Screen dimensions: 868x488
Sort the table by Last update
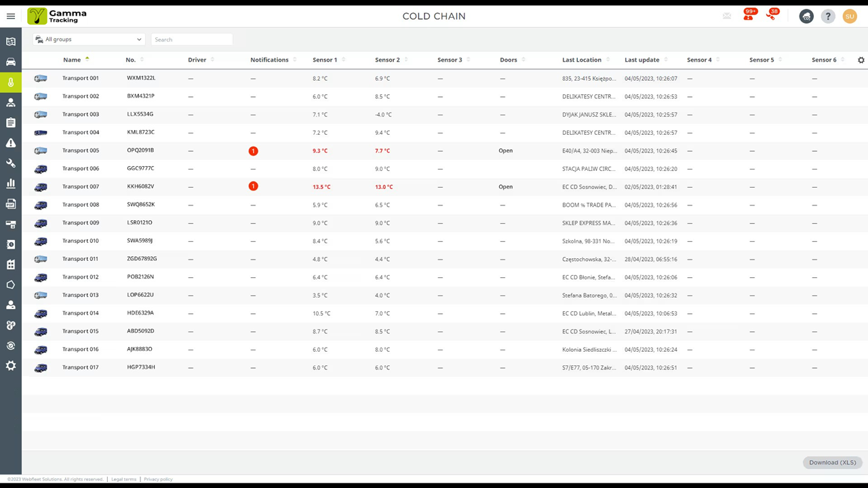pyautogui.click(x=642, y=60)
